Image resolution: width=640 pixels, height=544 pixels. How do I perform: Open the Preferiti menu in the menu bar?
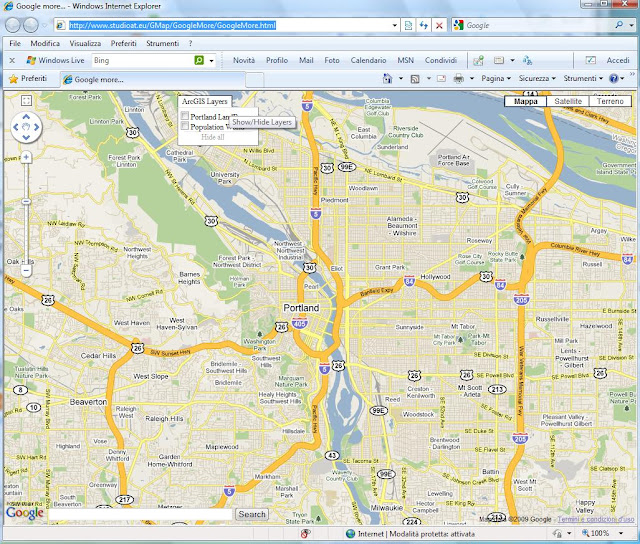pos(123,43)
